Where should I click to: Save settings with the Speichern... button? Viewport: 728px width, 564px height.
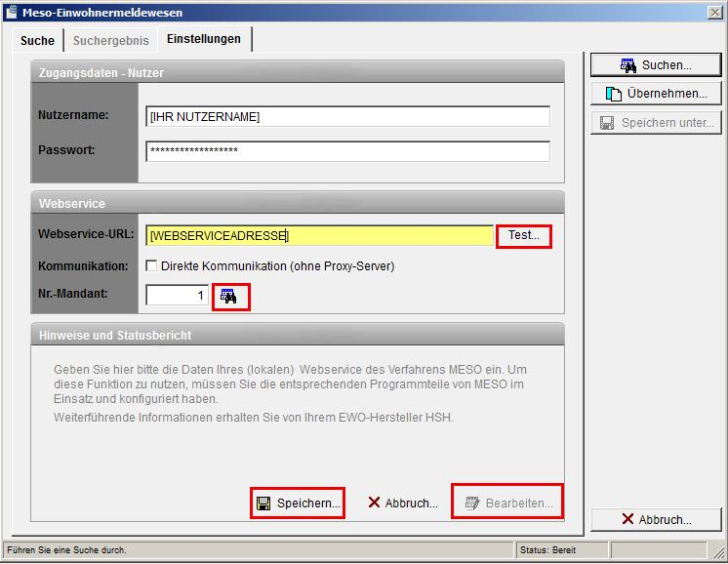pos(298,504)
